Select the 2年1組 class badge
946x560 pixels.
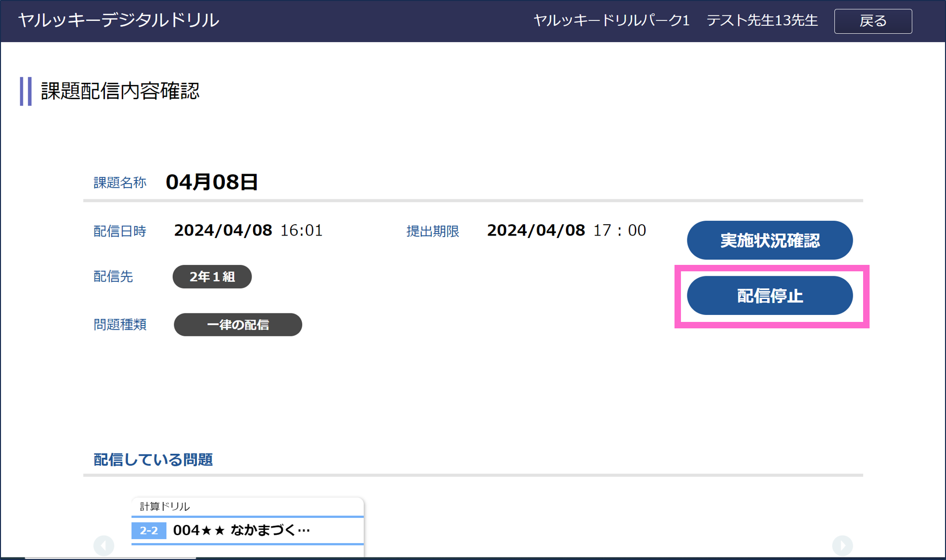[212, 277]
